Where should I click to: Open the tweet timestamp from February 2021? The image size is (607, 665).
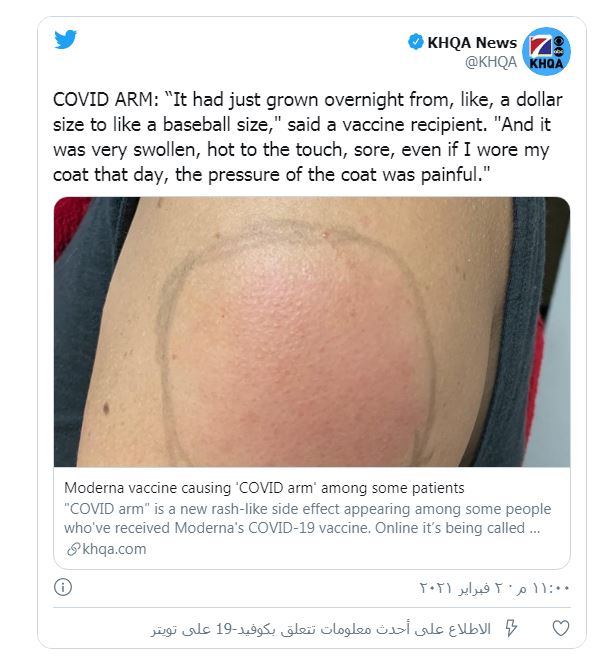coord(494,588)
